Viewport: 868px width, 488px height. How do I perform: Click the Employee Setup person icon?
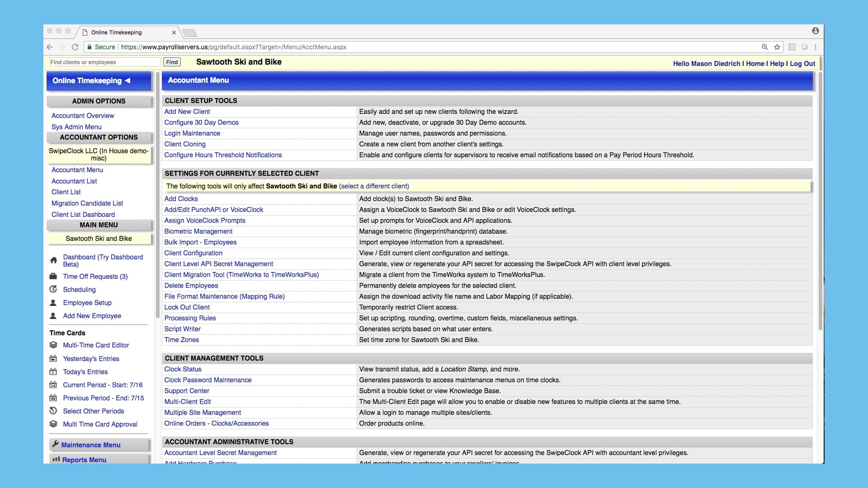click(x=53, y=302)
